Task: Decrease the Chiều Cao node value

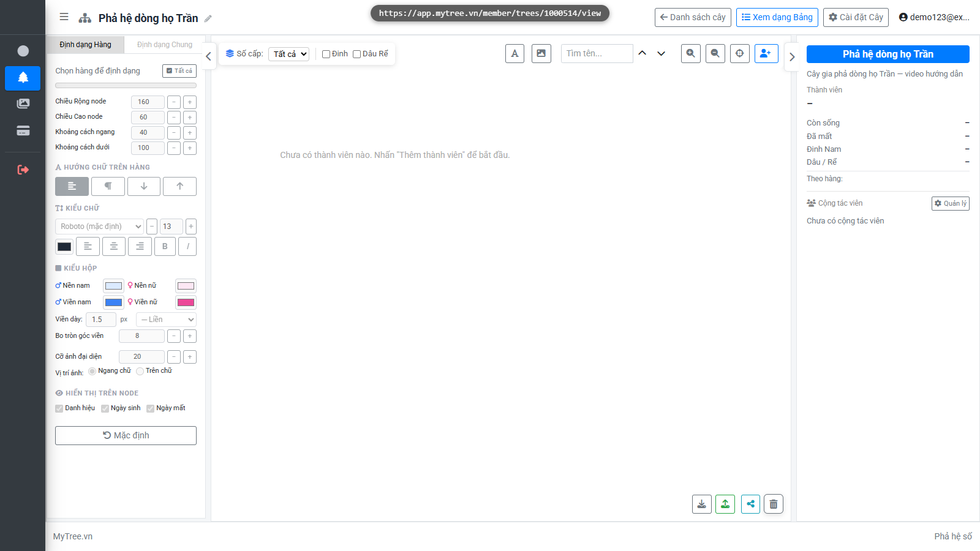Action: tap(174, 117)
